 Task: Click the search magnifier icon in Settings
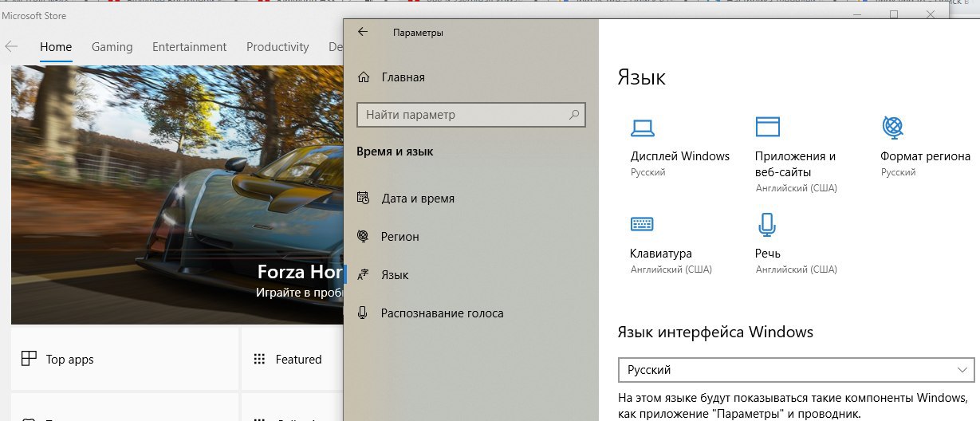[x=573, y=115]
